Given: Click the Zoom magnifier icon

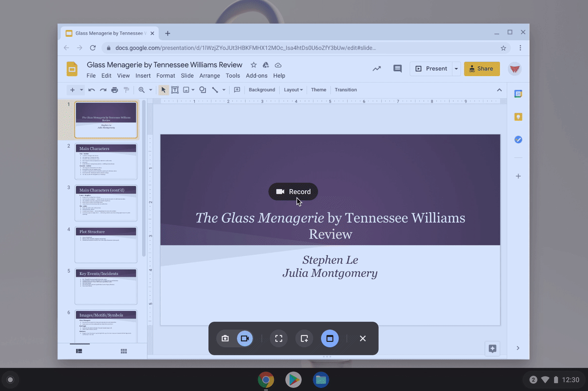Looking at the screenshot, I should 142,90.
